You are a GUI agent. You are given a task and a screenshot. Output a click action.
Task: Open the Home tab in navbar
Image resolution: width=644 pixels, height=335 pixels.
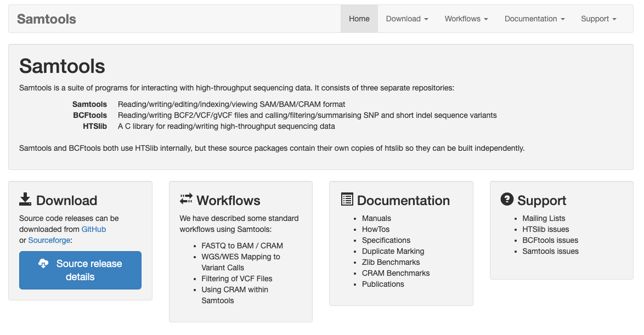point(359,19)
